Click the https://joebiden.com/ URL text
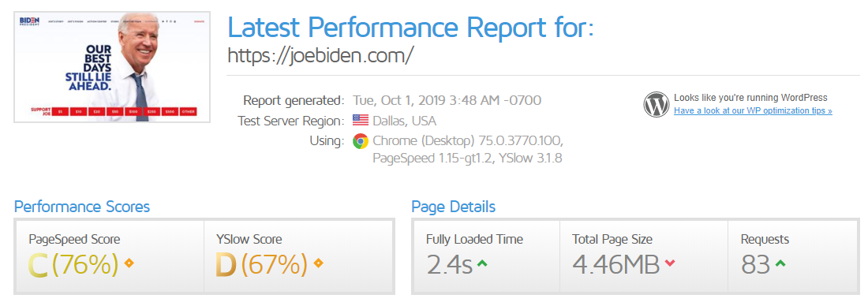 tap(320, 54)
